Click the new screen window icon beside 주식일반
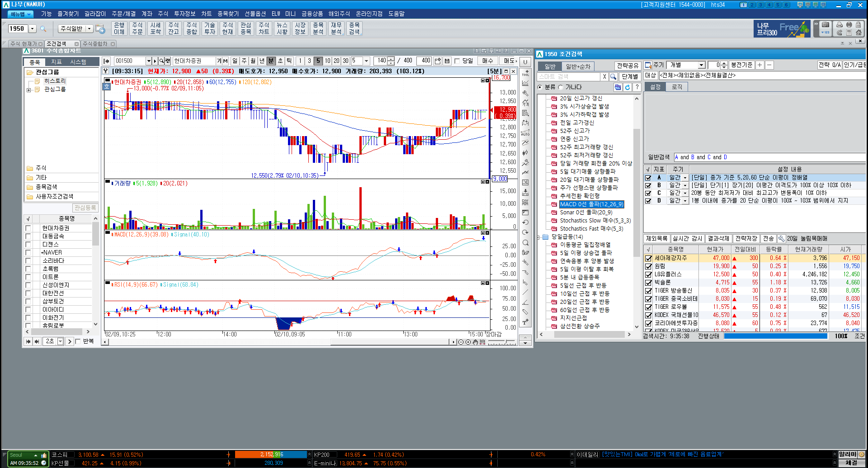 (x=100, y=29)
